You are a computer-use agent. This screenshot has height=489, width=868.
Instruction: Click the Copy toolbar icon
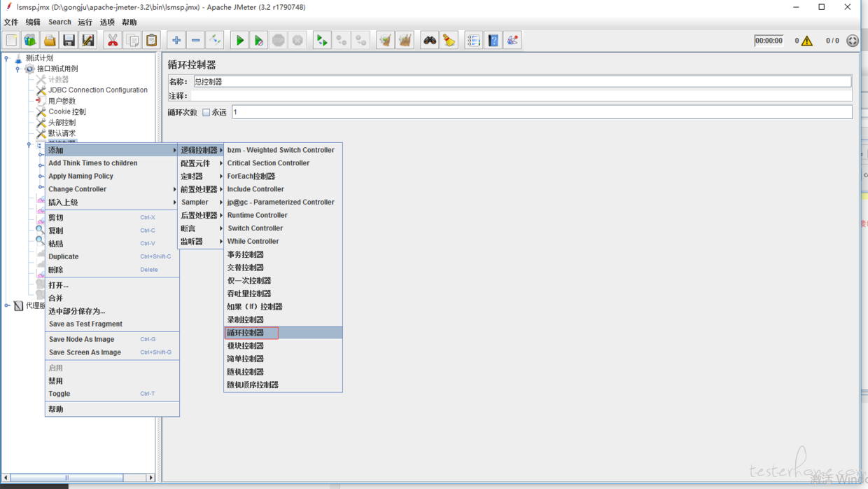click(132, 41)
